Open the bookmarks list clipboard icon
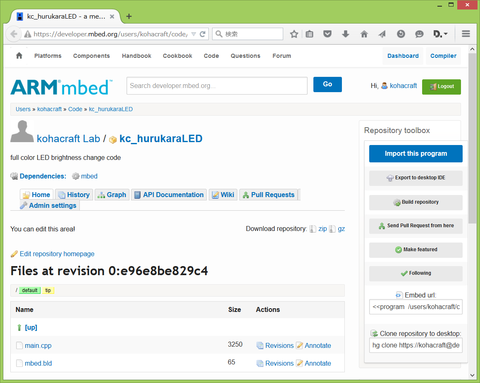Screen dimensions: 480x383 click(310, 34)
